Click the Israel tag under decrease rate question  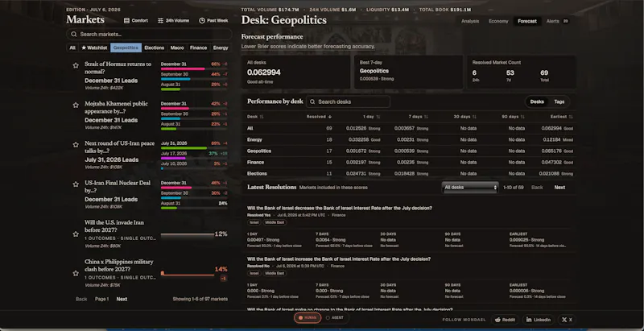pyautogui.click(x=254, y=222)
